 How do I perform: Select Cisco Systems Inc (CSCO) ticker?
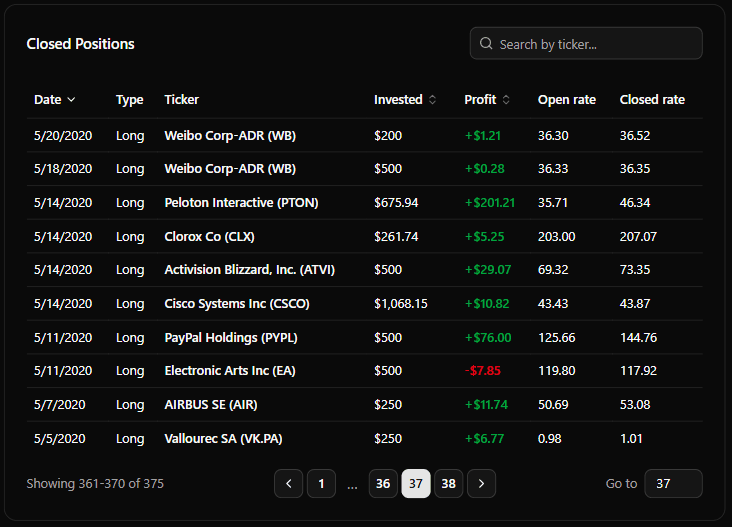[237, 304]
